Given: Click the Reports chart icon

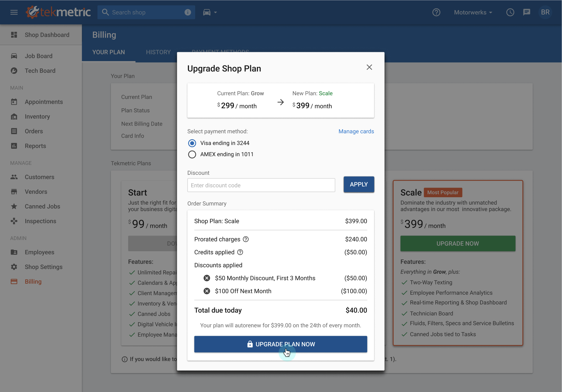Looking at the screenshot, I should pyautogui.click(x=14, y=146).
